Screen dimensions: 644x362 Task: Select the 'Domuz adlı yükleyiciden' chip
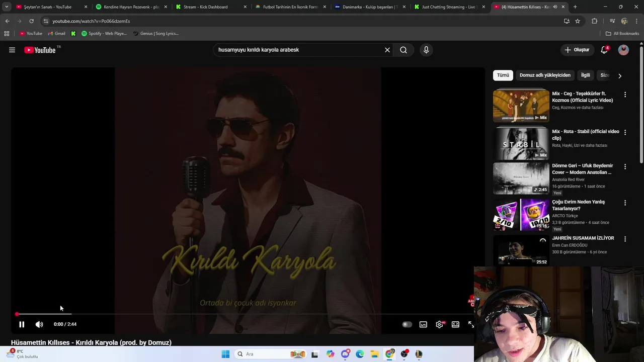coord(545,75)
